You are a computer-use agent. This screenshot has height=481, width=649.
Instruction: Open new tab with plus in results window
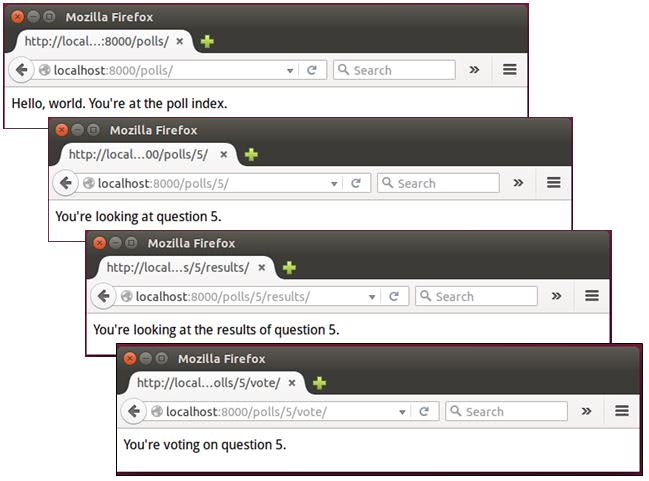(289, 268)
